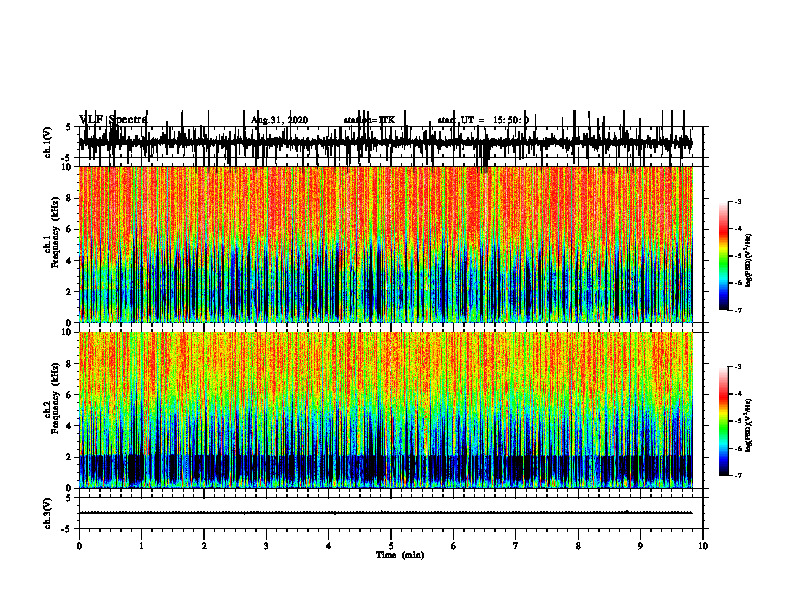Click the "9" minute tick label

point(640,546)
